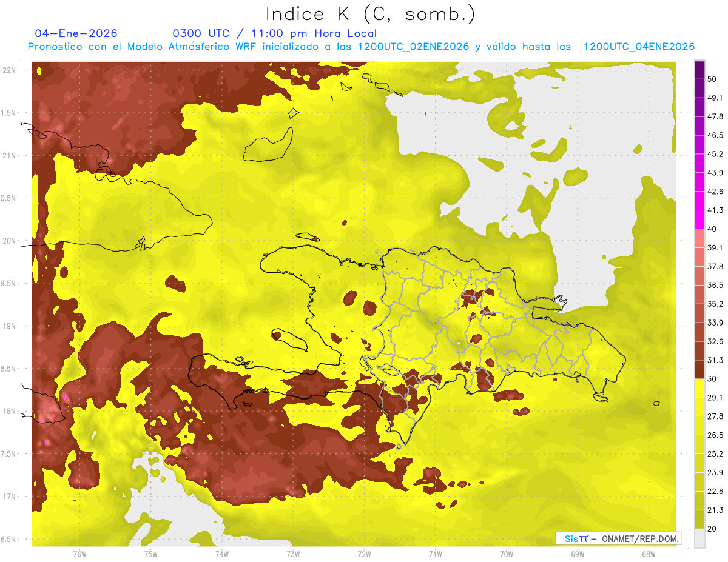Click the "0.5N" latitude axis label
This screenshot has height=562, width=728.
click(8, 198)
